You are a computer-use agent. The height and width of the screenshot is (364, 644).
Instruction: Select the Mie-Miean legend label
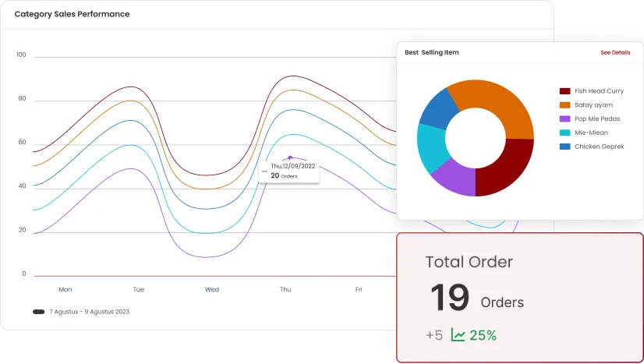tap(591, 133)
